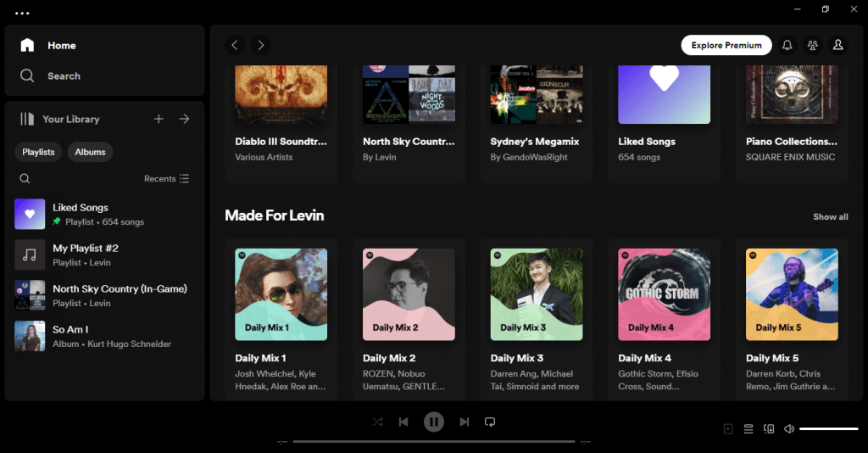Select the Playlists filter chip
Screen dimensions: 868x453
38,152
